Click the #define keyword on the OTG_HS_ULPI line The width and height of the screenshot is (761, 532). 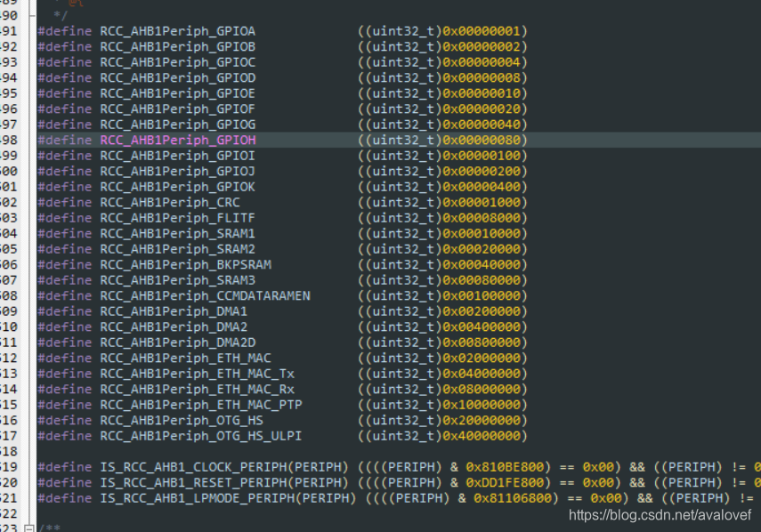(65, 436)
